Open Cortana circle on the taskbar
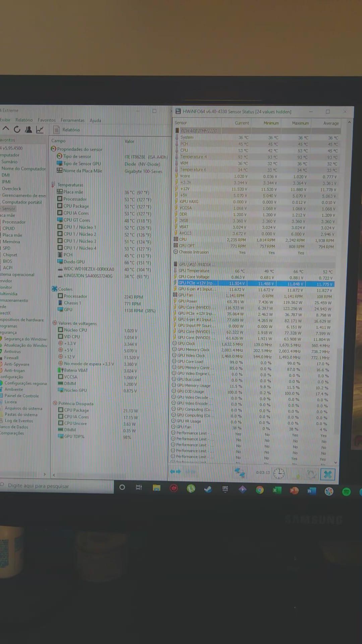The height and width of the screenshot is (644, 362). pos(122,487)
